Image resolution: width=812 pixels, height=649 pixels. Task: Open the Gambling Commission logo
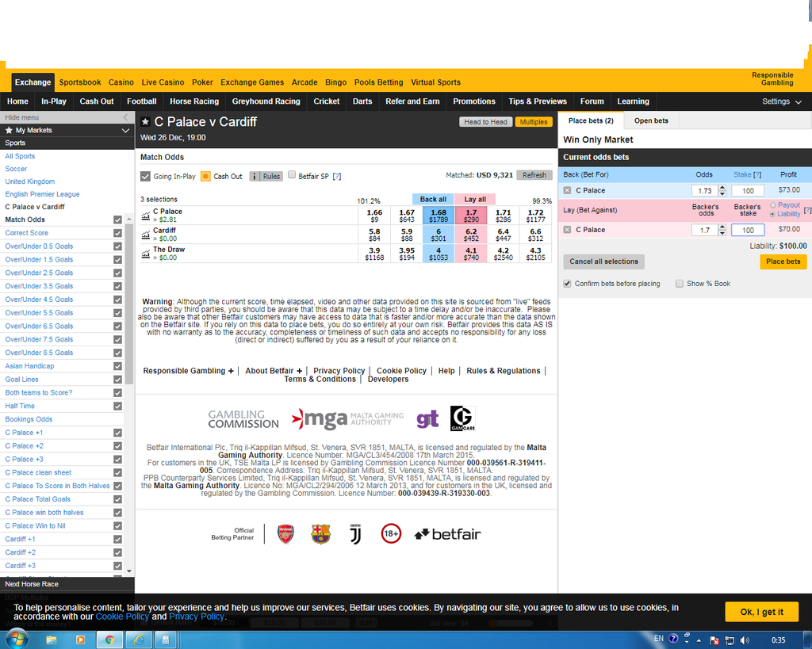click(x=243, y=419)
